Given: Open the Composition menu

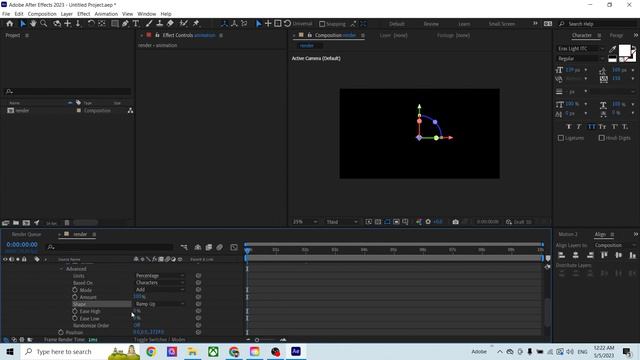Looking at the screenshot, I should (x=42, y=14).
